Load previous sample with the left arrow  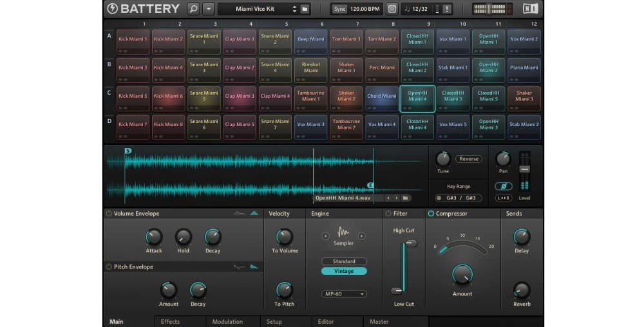(388, 198)
